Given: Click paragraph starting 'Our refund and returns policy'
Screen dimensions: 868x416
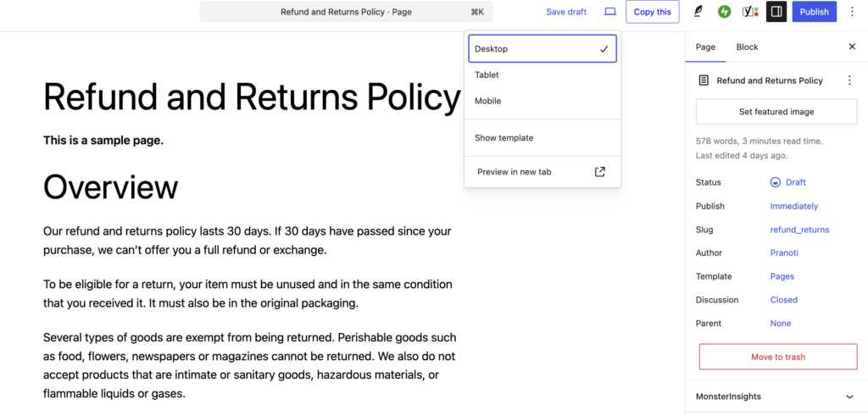Looking at the screenshot, I should pyautogui.click(x=248, y=241).
